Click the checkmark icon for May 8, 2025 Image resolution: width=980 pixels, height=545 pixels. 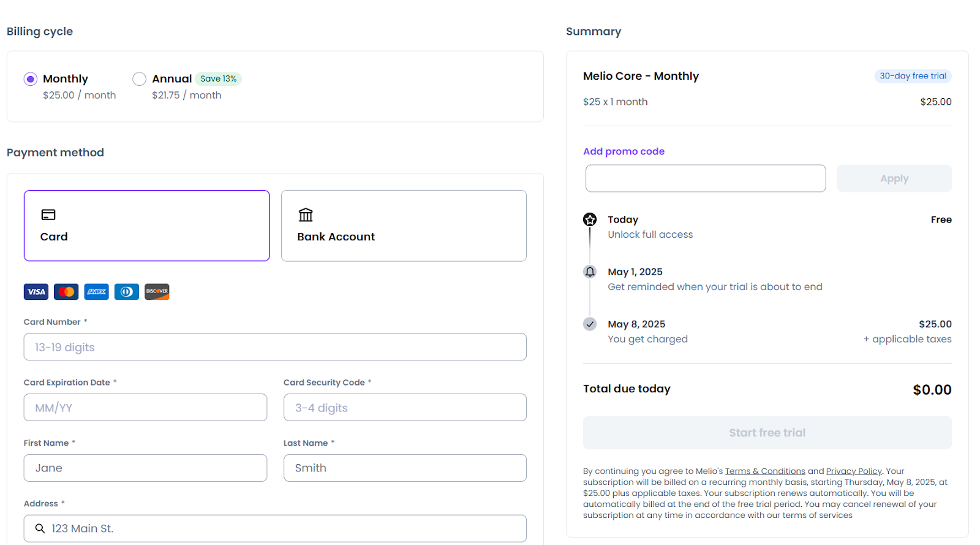point(590,324)
